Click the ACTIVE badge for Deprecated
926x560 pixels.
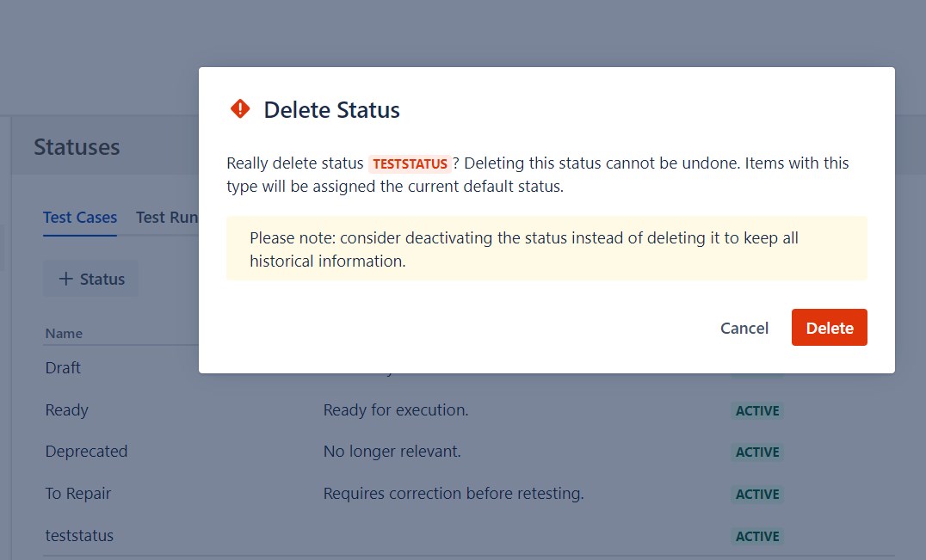pos(757,452)
